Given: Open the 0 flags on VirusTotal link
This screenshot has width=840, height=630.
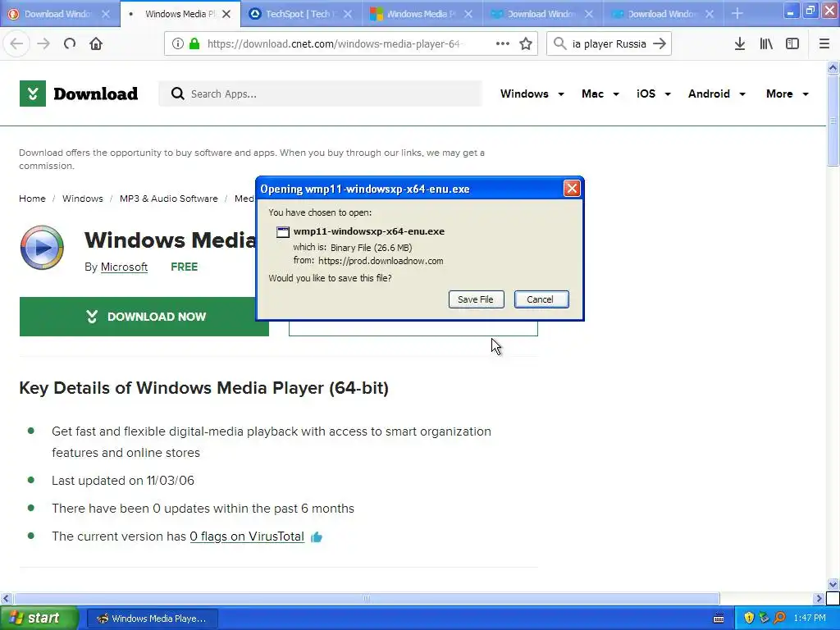Looking at the screenshot, I should [247, 536].
